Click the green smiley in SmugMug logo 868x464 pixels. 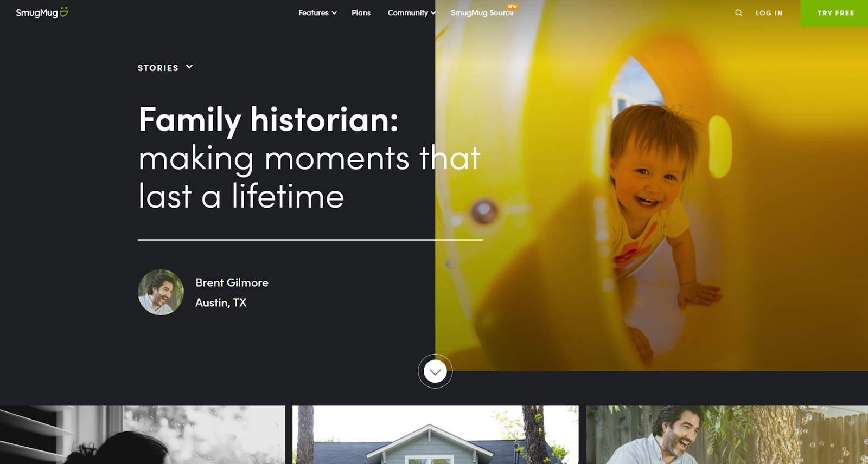[x=64, y=11]
